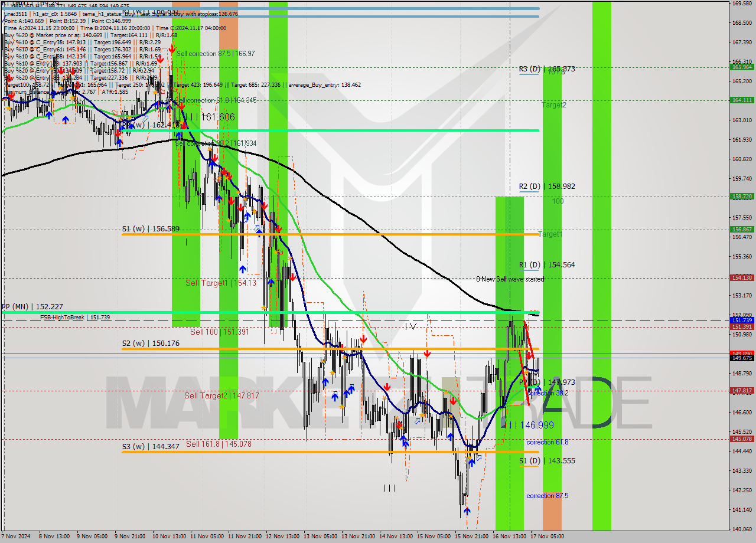The image size is (756, 543).
Task: Select the 'correction 87.5' label
Action: [548, 496]
